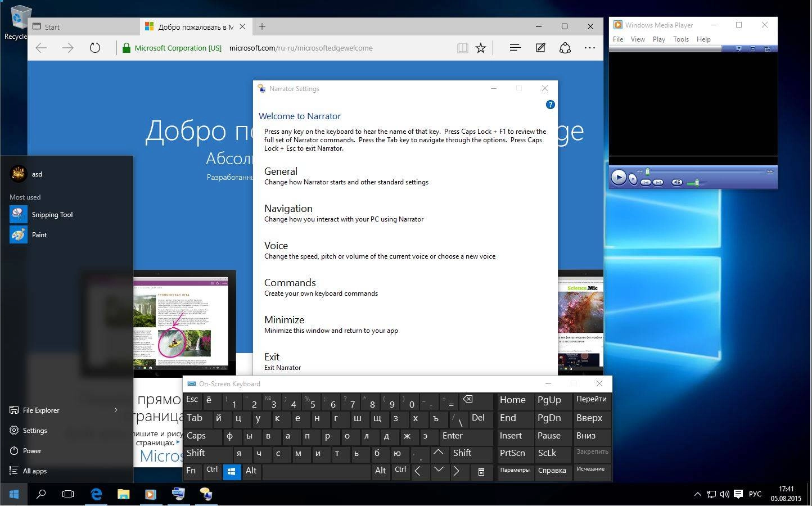Screen dimensions: 812x506
Task: Open Play menu in Windows Media Player
Action: click(x=659, y=39)
